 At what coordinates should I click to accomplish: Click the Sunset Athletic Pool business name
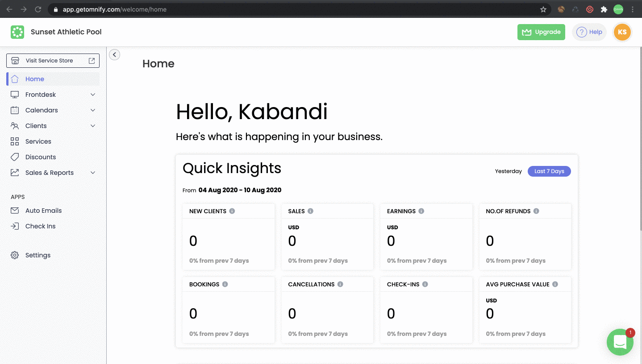click(x=66, y=32)
